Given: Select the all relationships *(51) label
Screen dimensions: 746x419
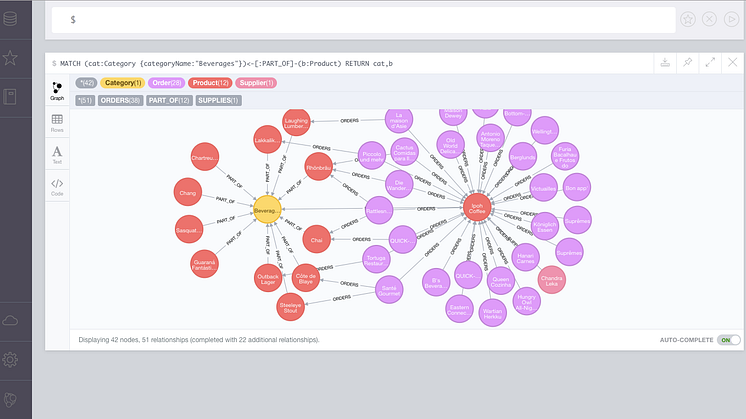Looking at the screenshot, I should [x=85, y=100].
